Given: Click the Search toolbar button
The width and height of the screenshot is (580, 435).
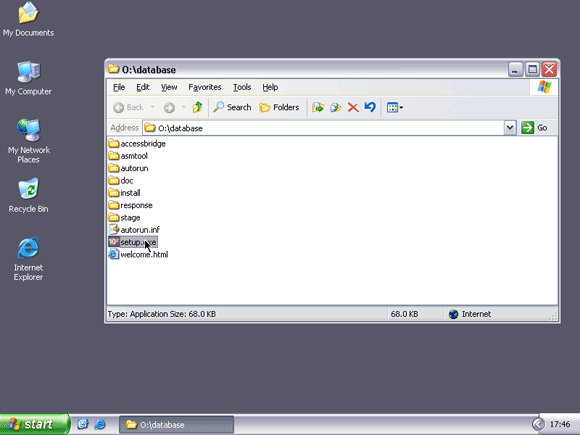Looking at the screenshot, I should click(x=232, y=107).
